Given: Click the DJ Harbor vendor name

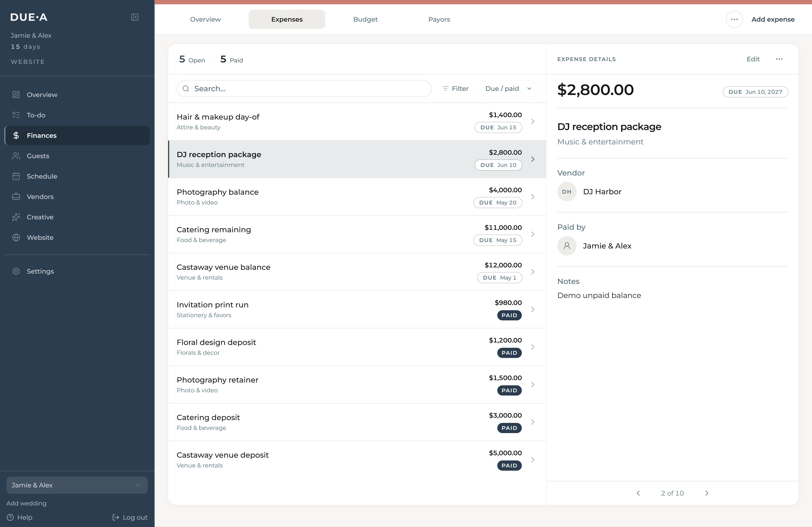Looking at the screenshot, I should [x=602, y=192].
